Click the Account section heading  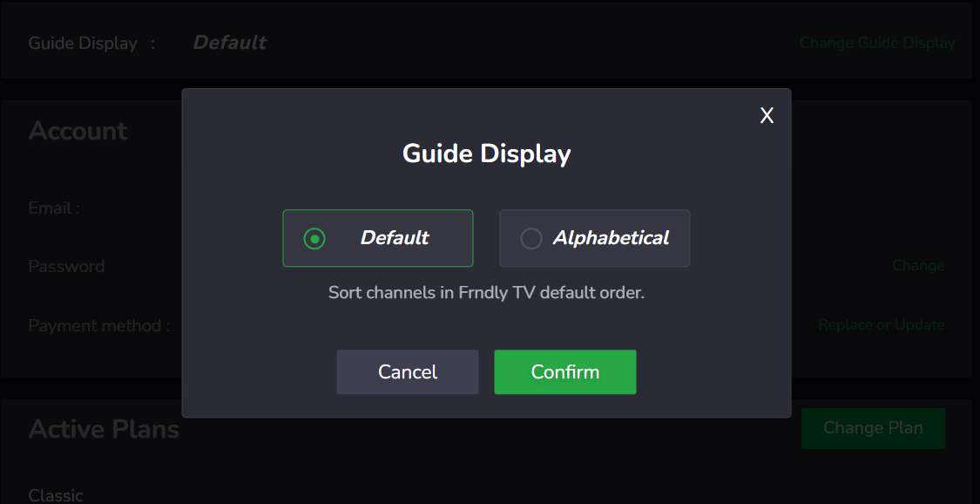pos(78,131)
